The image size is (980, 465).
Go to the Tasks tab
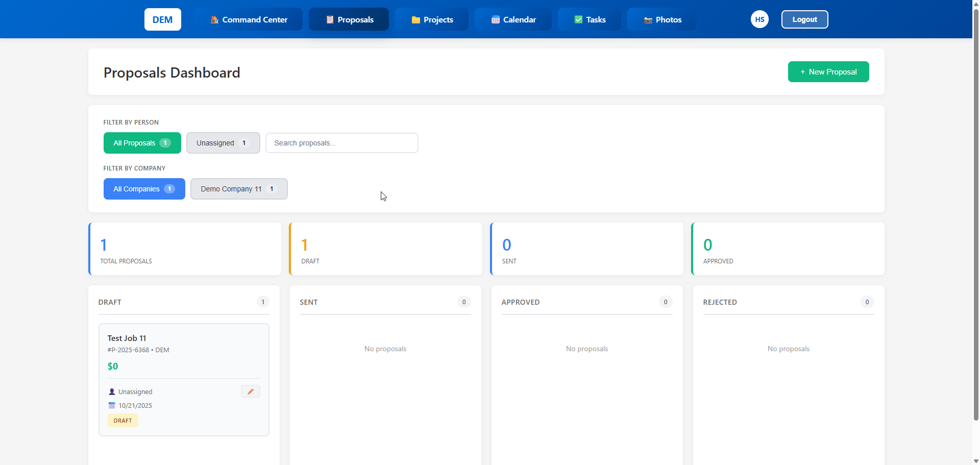click(x=590, y=19)
